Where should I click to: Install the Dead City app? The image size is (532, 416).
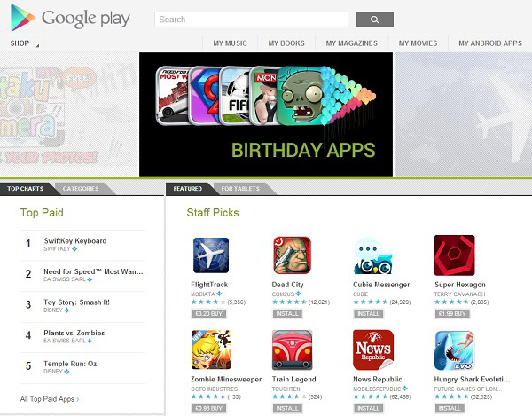[x=287, y=313]
